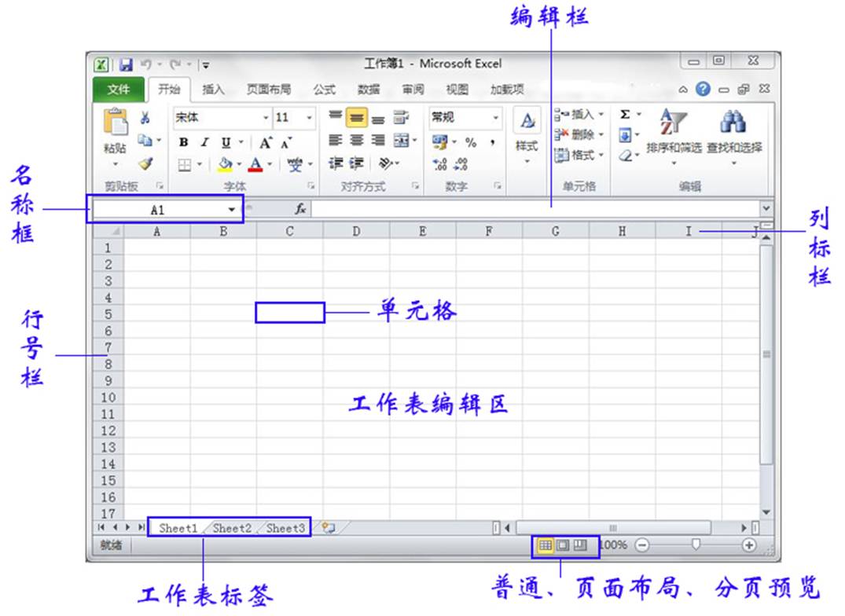Select the Sheet3 worksheet tab
This screenshot has height=616, width=845.
[x=285, y=528]
